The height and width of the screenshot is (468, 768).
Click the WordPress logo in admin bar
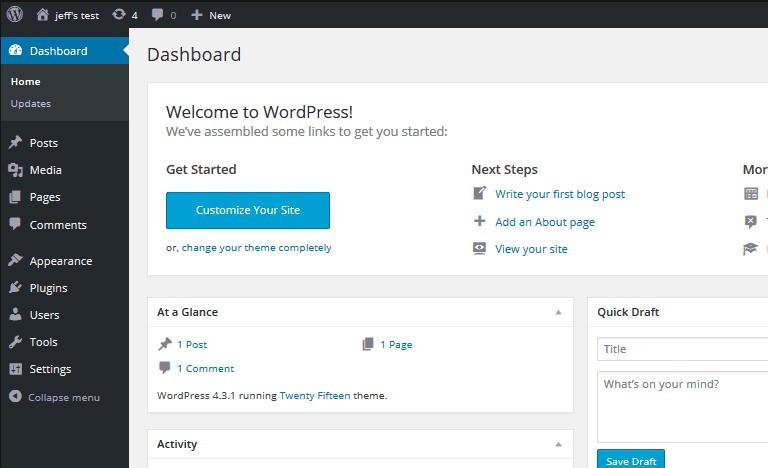pyautogui.click(x=15, y=15)
